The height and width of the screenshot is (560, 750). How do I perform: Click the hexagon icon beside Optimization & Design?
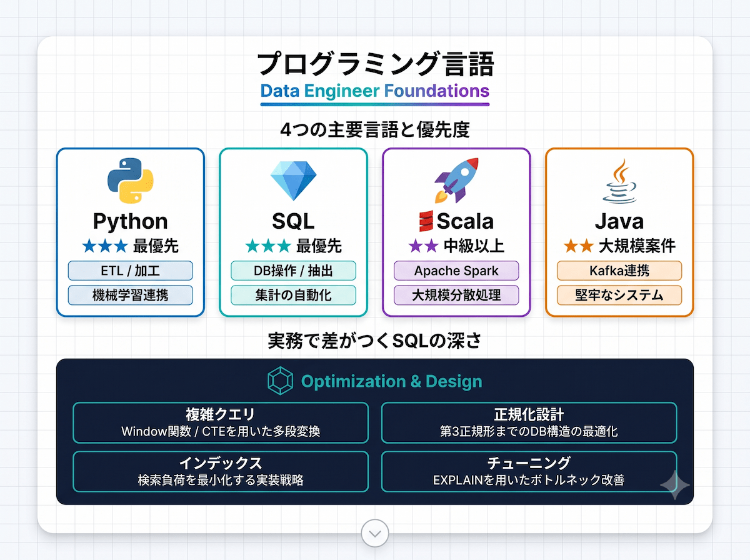point(280,381)
